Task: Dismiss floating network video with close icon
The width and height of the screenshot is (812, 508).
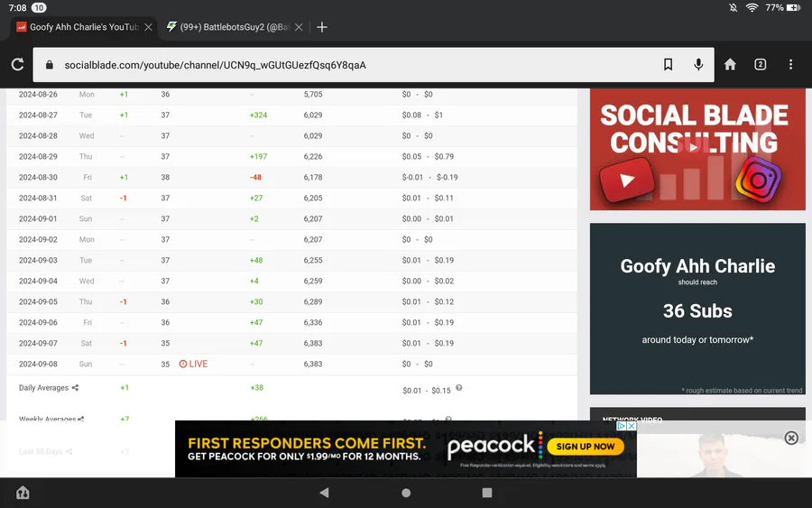Action: (x=790, y=439)
